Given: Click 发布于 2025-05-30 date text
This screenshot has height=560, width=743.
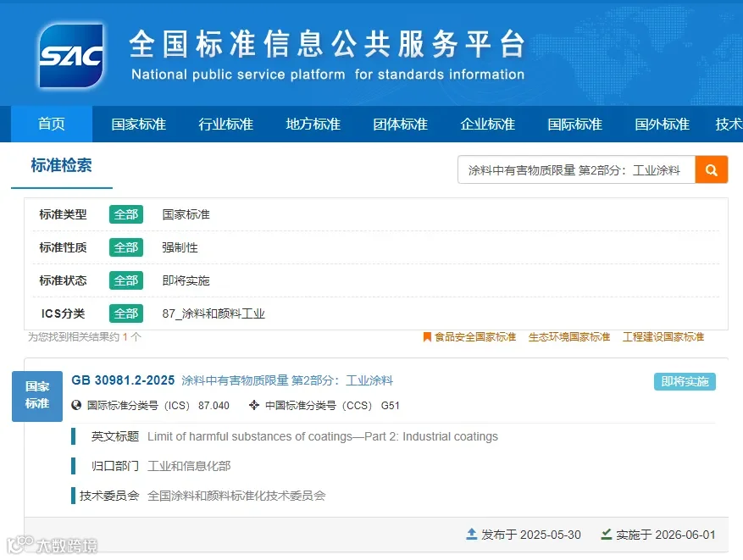Looking at the screenshot, I should 530,535.
